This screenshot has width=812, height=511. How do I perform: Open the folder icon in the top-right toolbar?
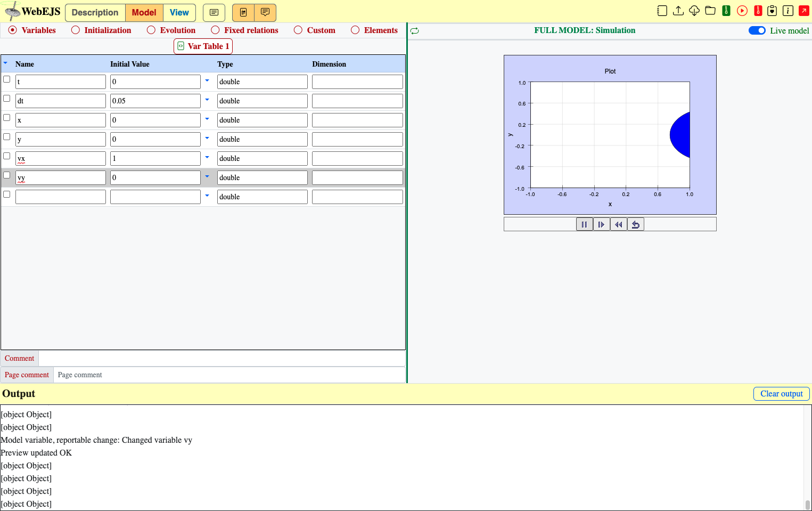(x=710, y=11)
